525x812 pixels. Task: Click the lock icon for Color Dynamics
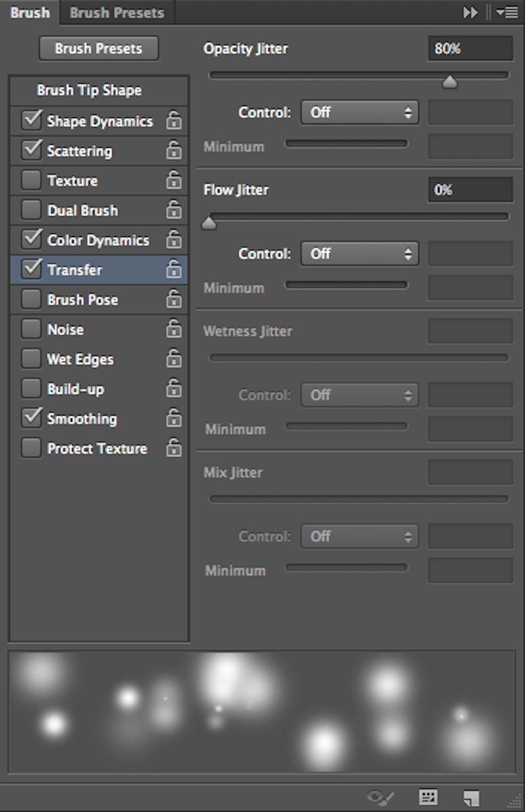pyautogui.click(x=174, y=239)
